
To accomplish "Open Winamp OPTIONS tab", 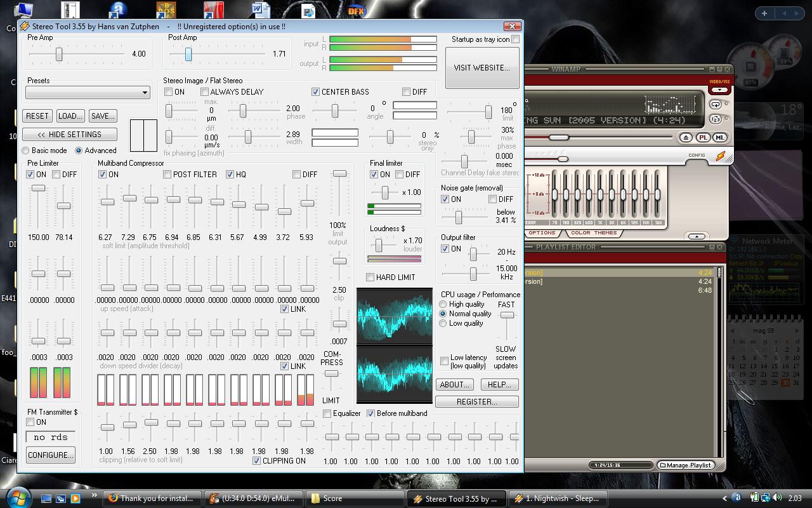I will (542, 233).
